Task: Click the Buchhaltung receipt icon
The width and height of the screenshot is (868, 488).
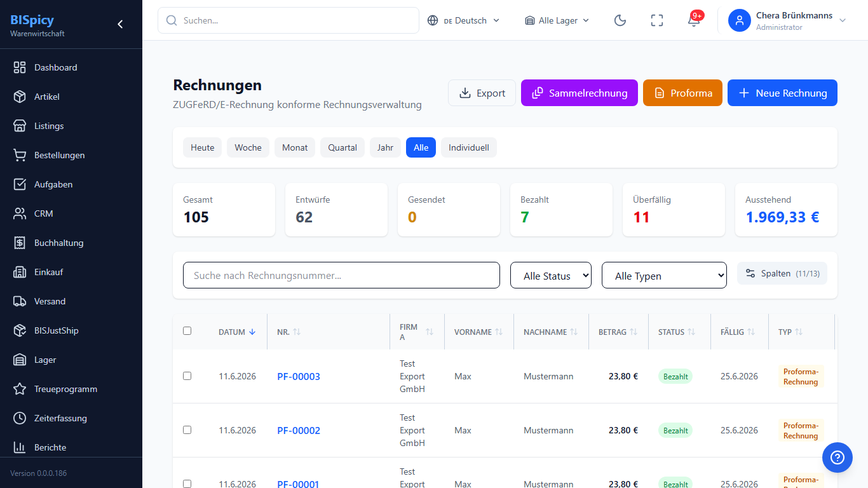Action: tap(20, 243)
